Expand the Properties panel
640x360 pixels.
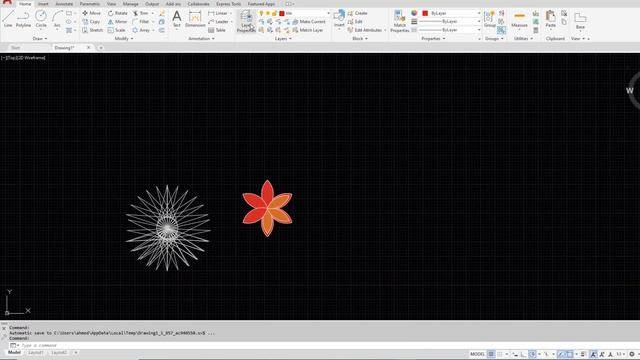click(x=433, y=38)
